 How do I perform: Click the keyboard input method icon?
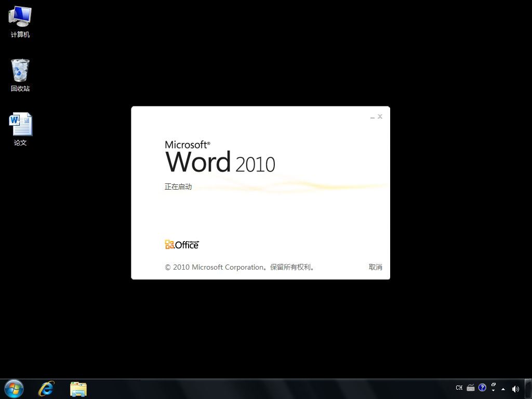click(x=471, y=388)
